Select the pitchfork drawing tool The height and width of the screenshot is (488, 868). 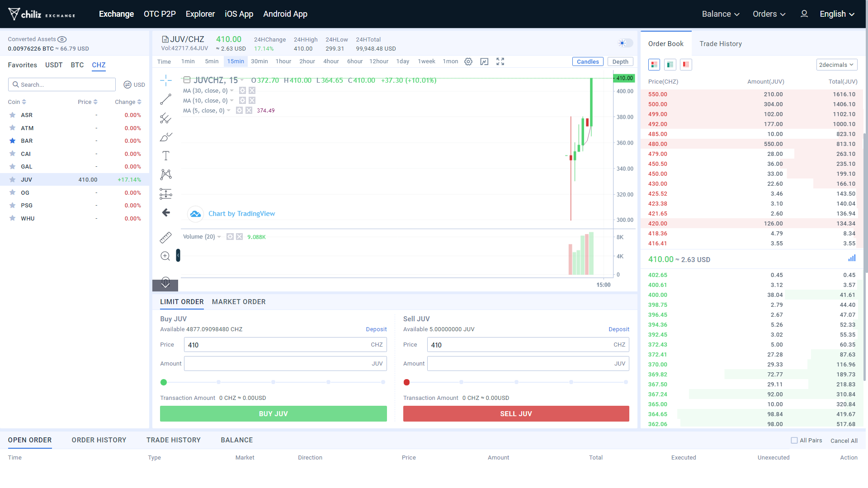coord(166,118)
